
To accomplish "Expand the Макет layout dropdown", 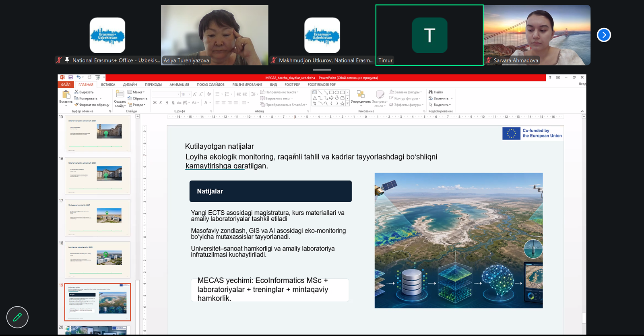I will point(136,92).
